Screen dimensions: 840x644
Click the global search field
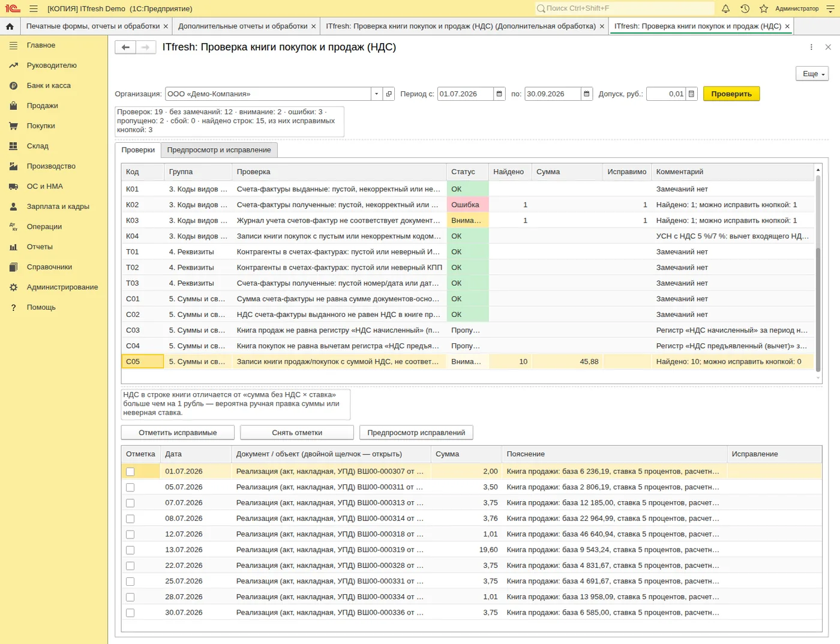tap(624, 8)
